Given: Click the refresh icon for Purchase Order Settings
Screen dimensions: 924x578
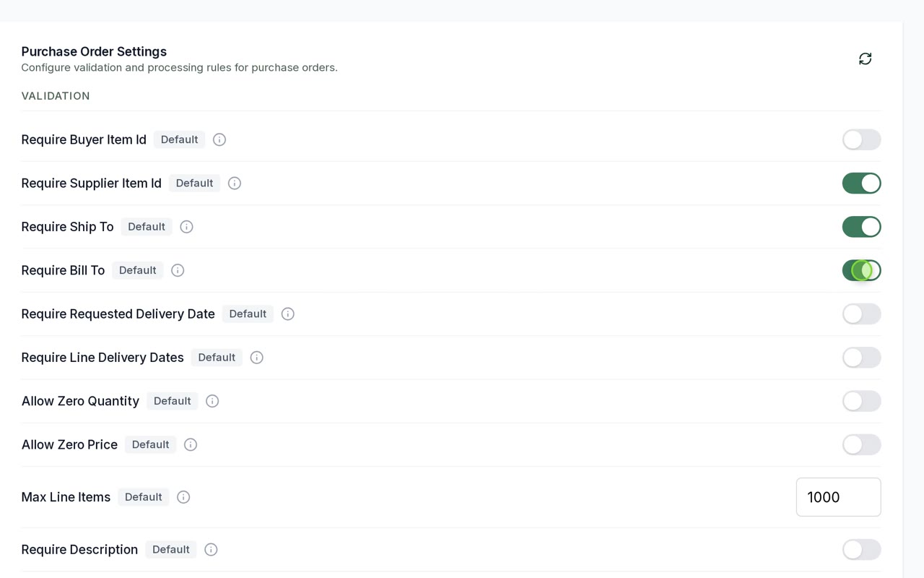Looking at the screenshot, I should [865, 59].
